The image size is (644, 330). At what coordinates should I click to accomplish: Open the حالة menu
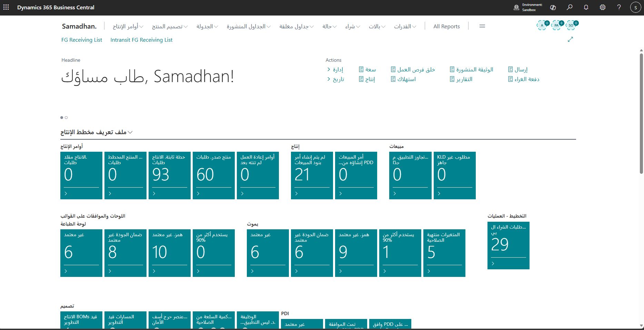click(329, 26)
